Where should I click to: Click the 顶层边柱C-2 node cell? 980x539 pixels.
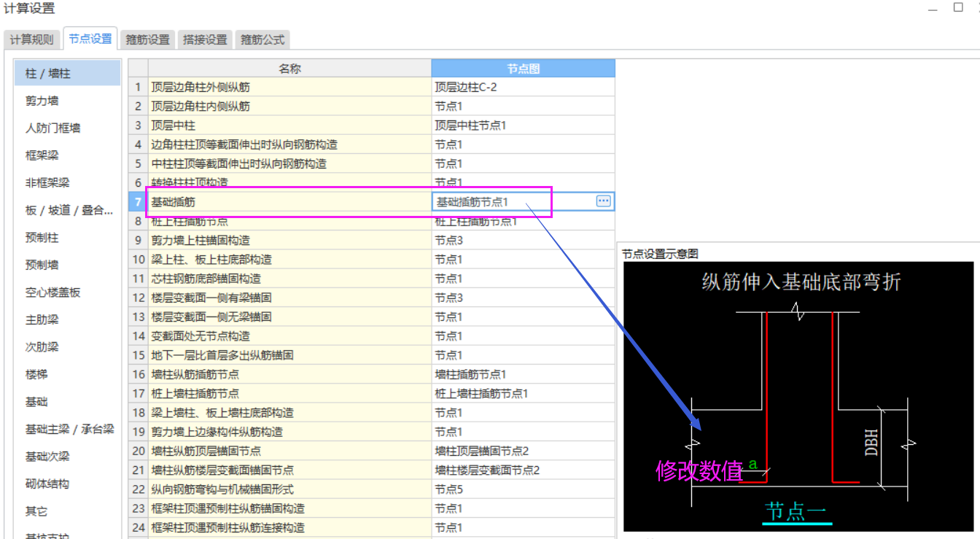[524, 87]
